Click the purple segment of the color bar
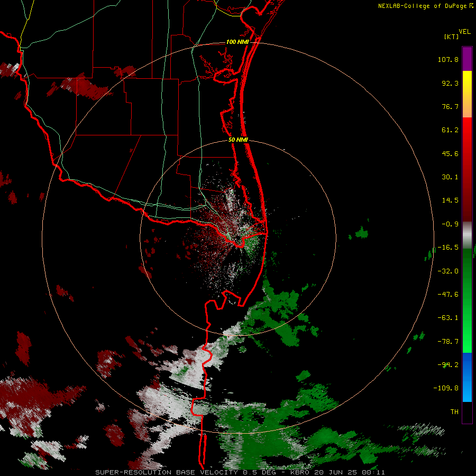Image resolution: width=476 pixels, height=476 pixels. 467,59
